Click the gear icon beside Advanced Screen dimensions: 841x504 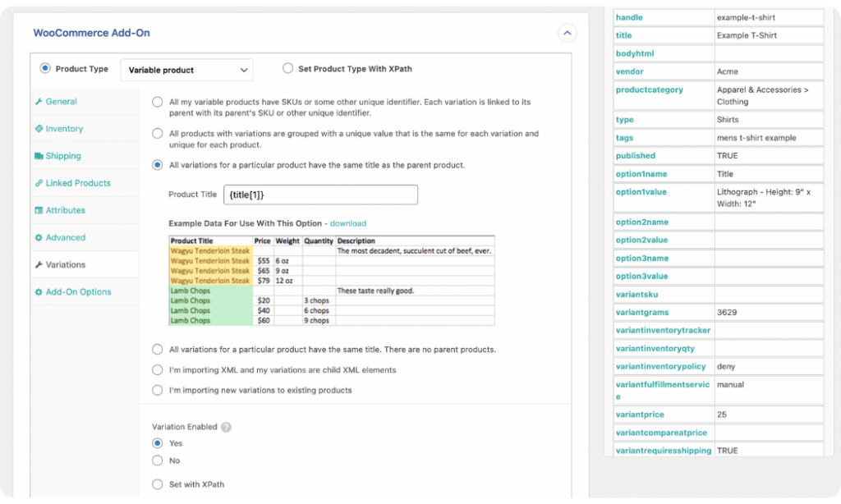coord(39,237)
